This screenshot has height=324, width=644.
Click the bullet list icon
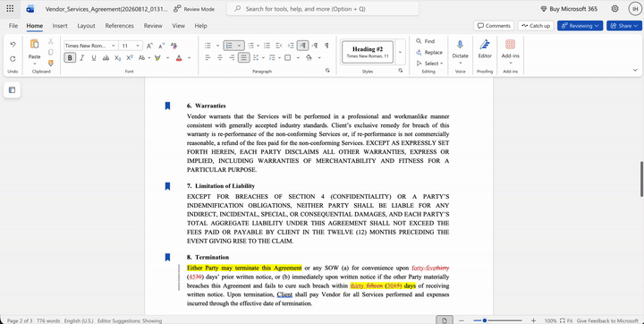click(208, 46)
